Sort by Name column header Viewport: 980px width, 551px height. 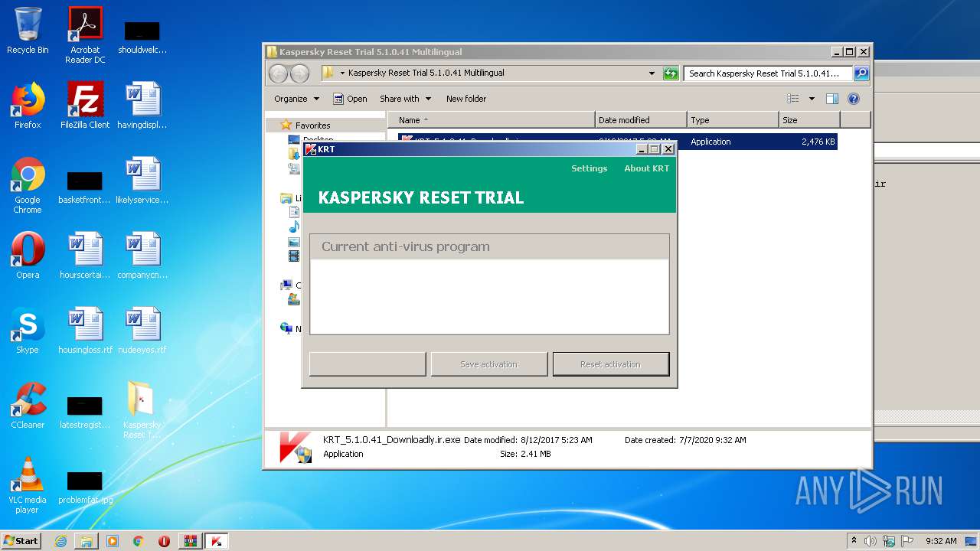491,120
